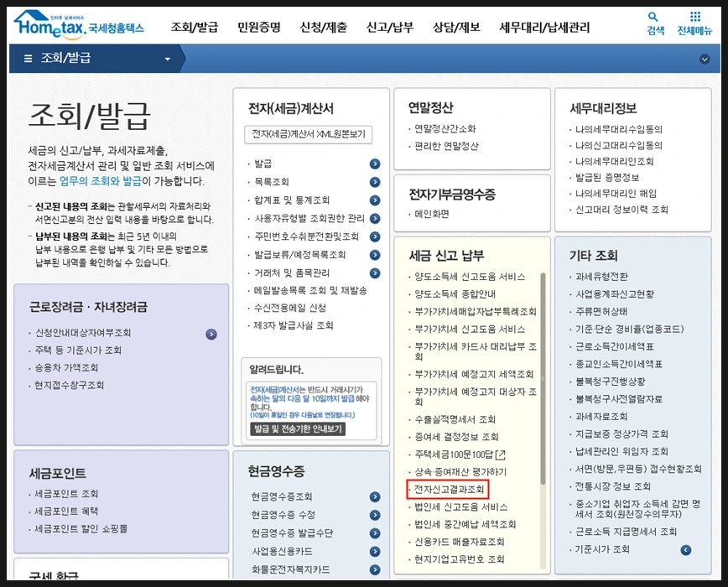Click the arrow icon beside 현금영수증조회

[x=375, y=496]
